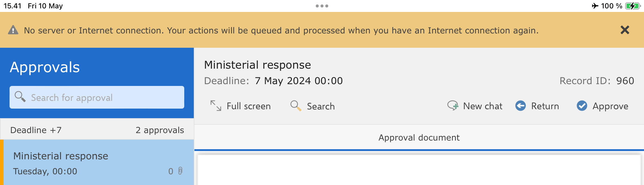
Task: Approve the Ministerial response
Action: (x=602, y=106)
